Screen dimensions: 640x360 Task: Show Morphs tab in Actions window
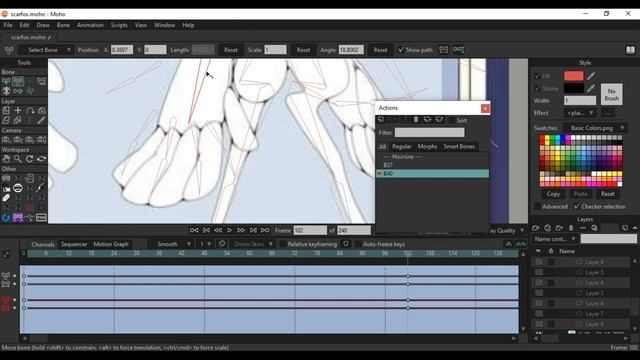click(x=427, y=147)
